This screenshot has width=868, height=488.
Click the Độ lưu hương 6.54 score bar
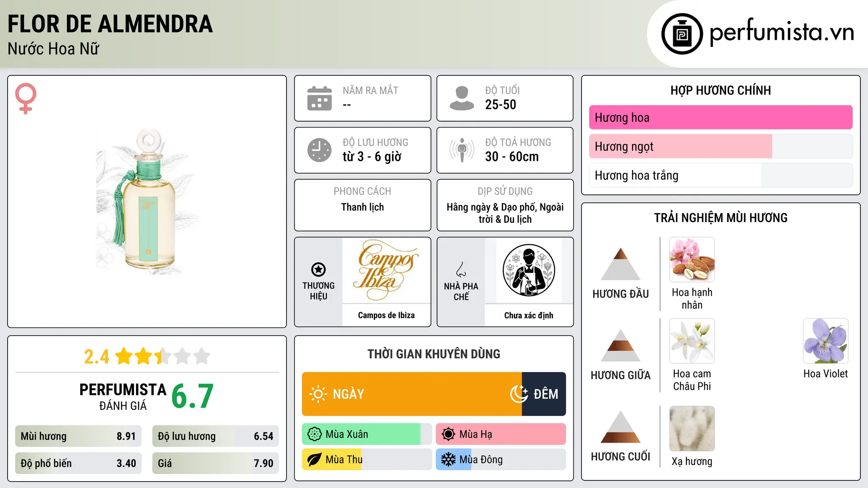click(215, 436)
